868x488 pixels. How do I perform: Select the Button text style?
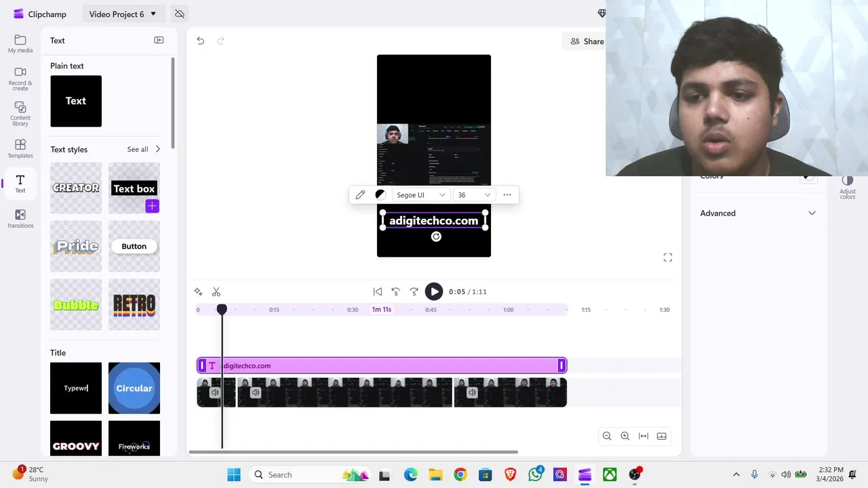(134, 246)
